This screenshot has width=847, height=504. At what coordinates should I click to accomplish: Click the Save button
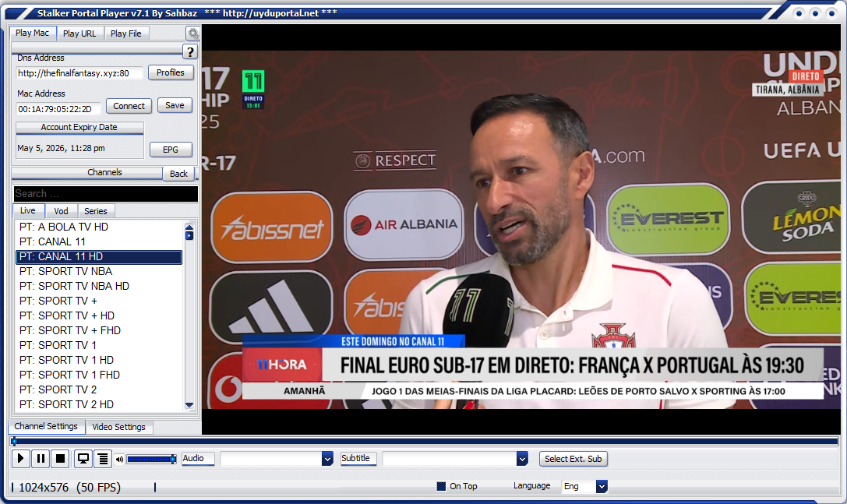click(175, 105)
